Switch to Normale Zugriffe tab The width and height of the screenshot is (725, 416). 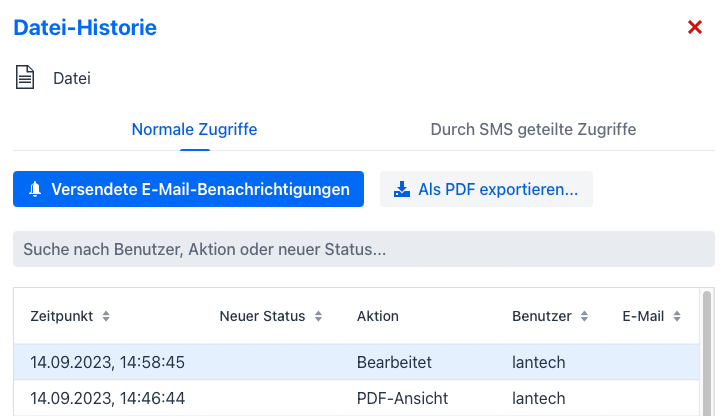click(194, 130)
